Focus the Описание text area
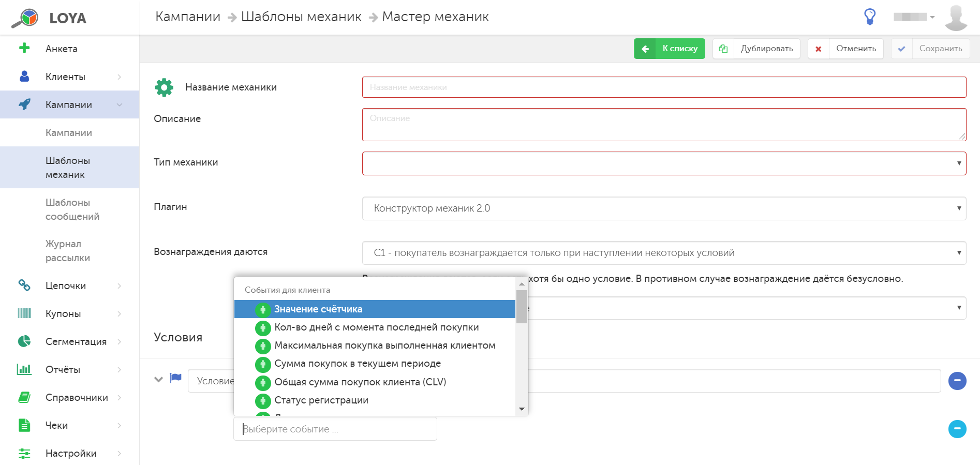 [x=664, y=125]
